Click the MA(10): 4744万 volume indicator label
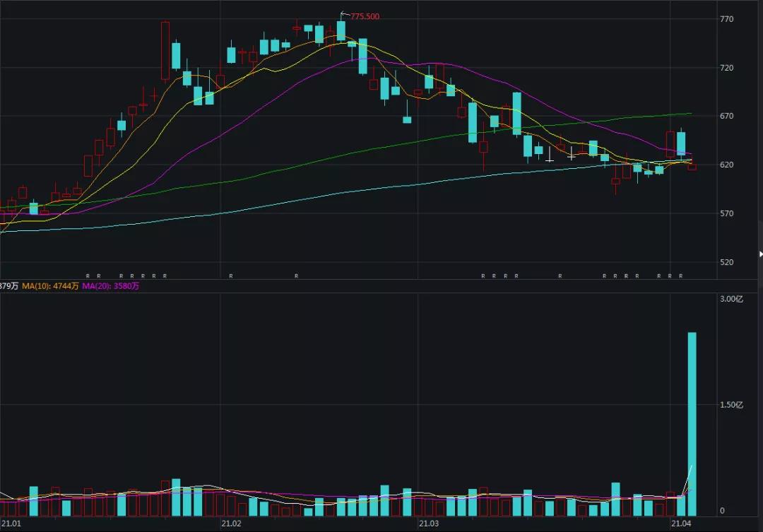This screenshot has width=763, height=532. click(x=50, y=286)
